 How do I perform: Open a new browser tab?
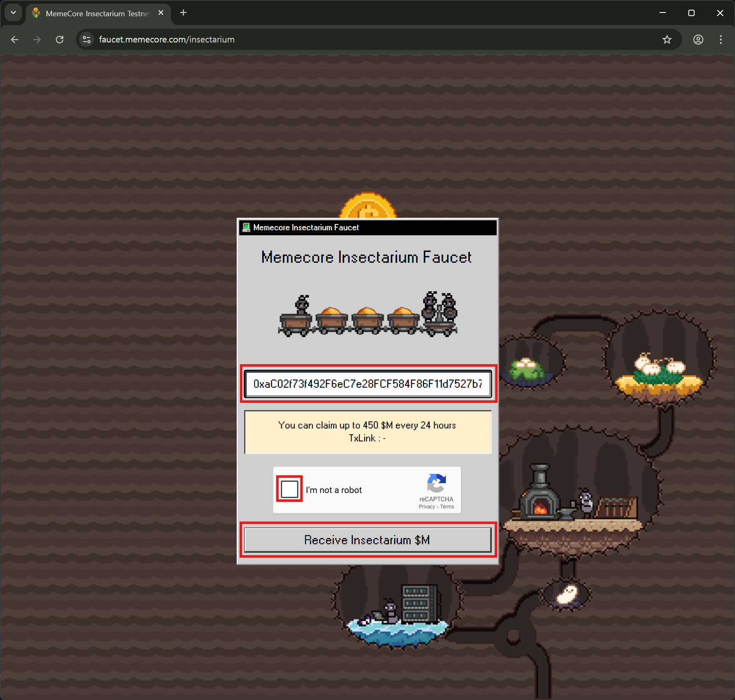183,13
